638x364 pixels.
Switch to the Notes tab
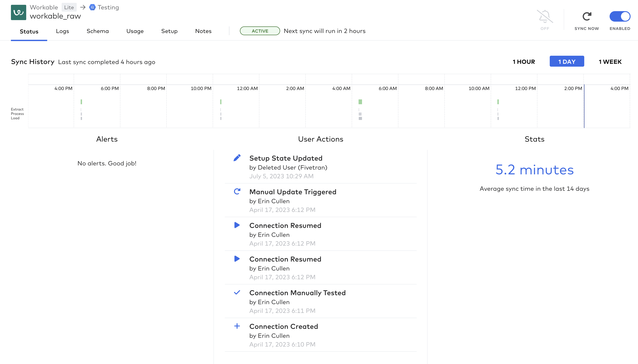point(203,31)
